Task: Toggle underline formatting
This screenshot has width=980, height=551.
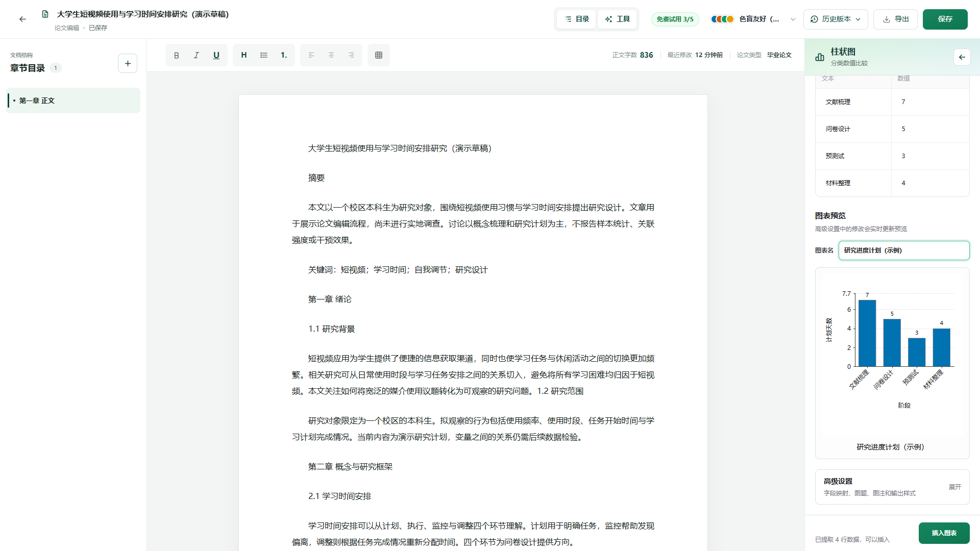Action: [216, 55]
